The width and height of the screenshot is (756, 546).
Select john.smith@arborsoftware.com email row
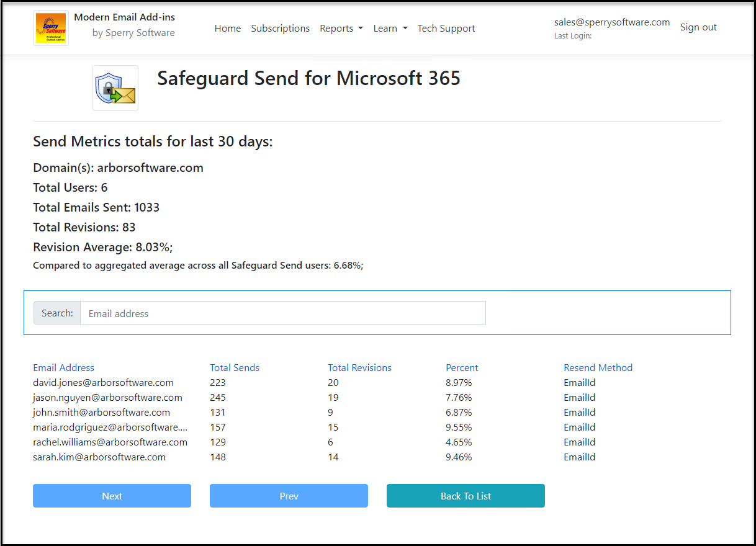(102, 412)
